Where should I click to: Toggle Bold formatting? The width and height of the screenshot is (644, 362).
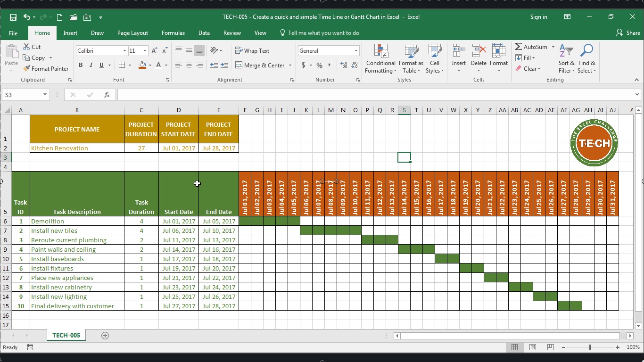point(81,66)
